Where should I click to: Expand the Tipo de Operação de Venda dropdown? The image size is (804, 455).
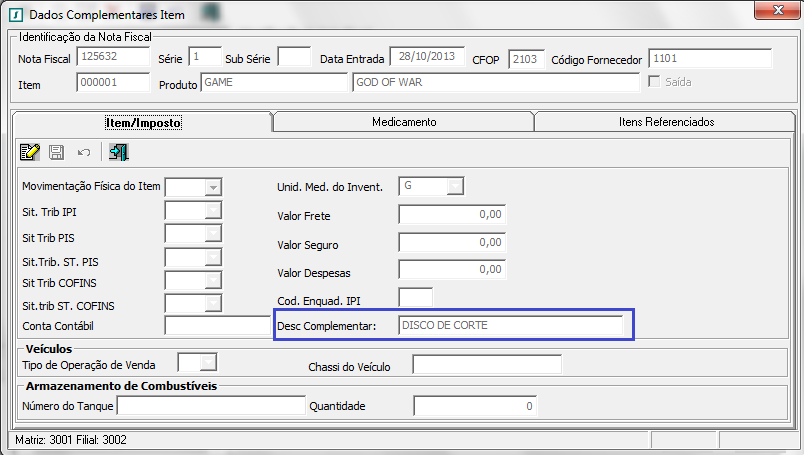click(208, 363)
